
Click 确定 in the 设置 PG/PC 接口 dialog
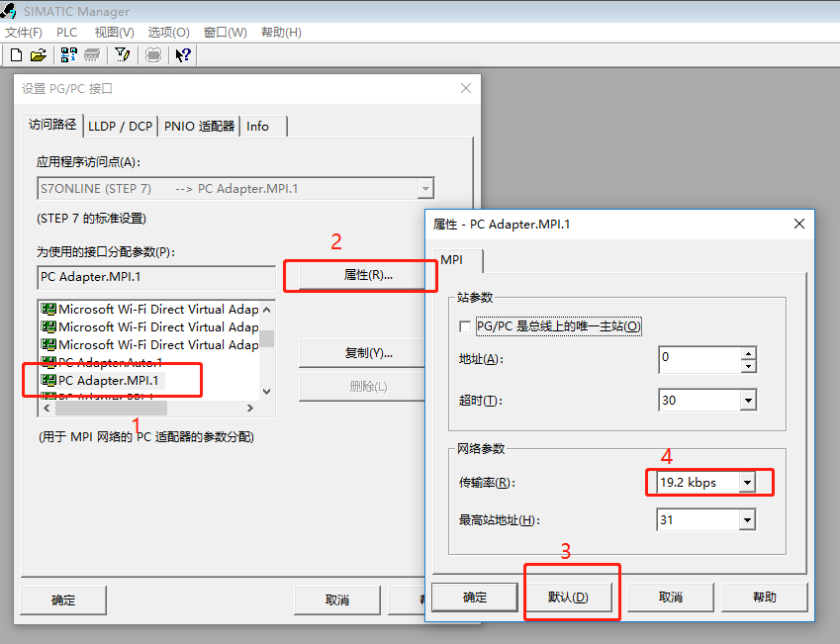(63, 600)
